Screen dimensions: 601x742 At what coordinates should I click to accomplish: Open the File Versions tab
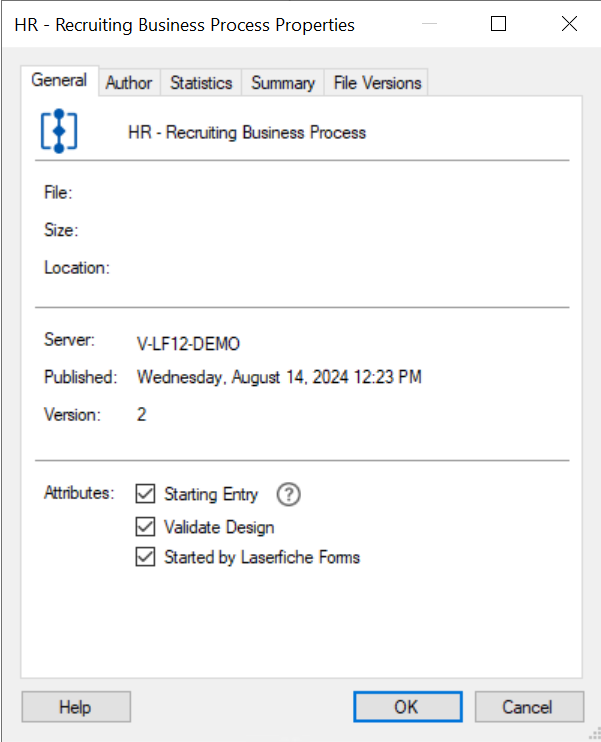point(377,83)
